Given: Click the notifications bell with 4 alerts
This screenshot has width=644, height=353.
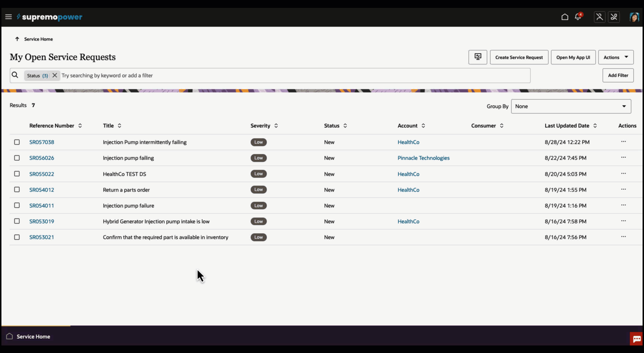Looking at the screenshot, I should coord(577,17).
